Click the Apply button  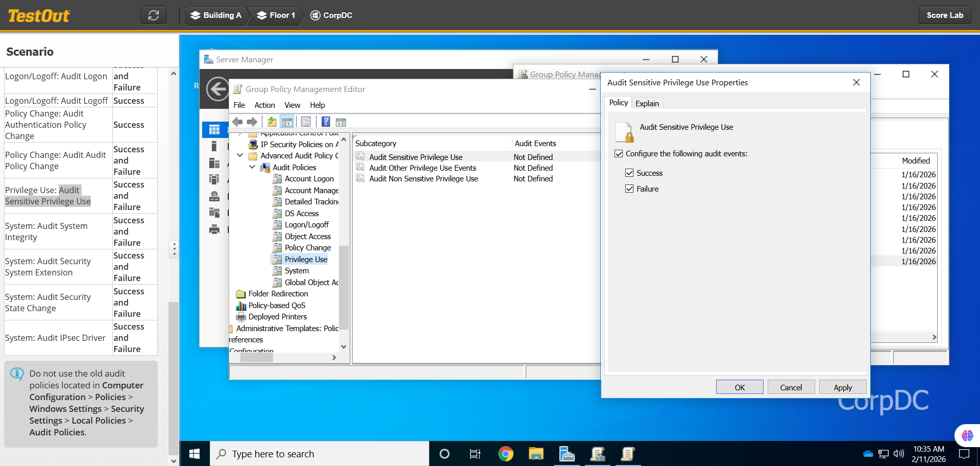(x=842, y=387)
